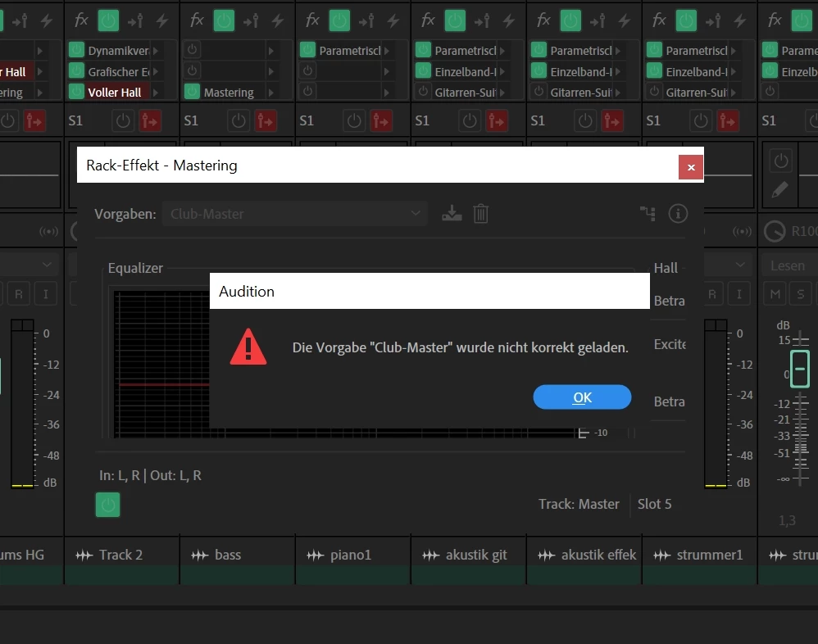Click fx icon in the Mastering effect strip
Viewport: 818px width, 644px height.
tap(197, 20)
